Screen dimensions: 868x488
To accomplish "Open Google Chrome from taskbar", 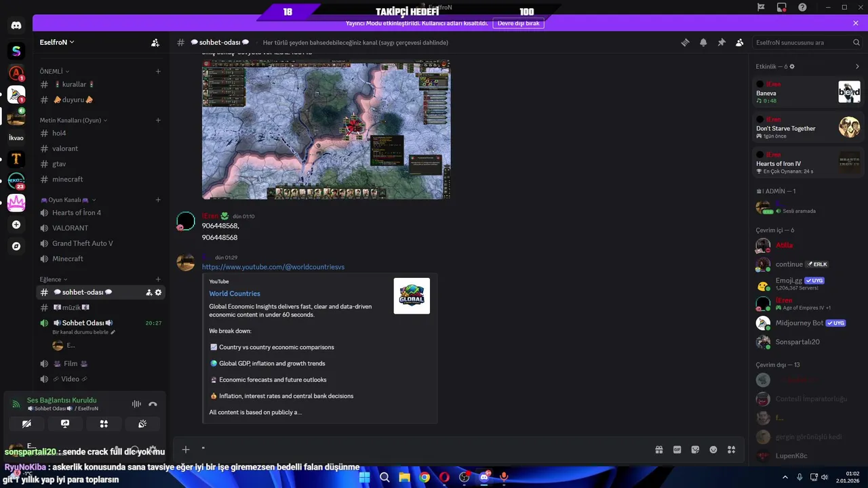I will [425, 477].
